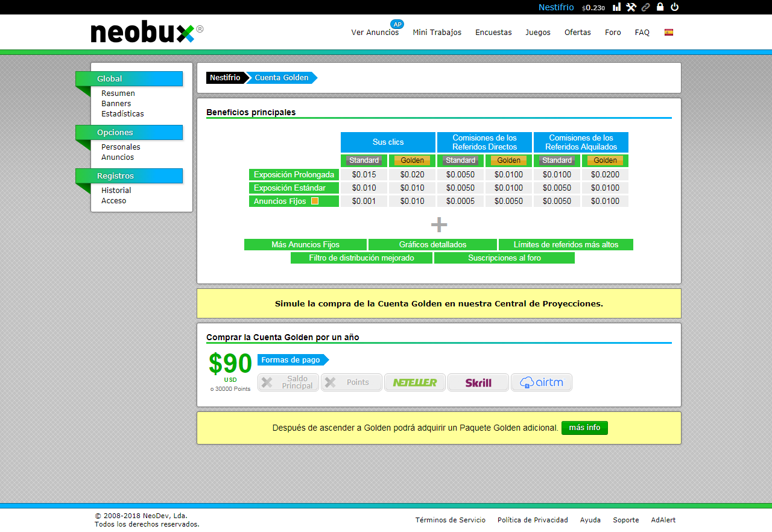
Task: Choose Skrill as payment method
Action: click(x=478, y=382)
